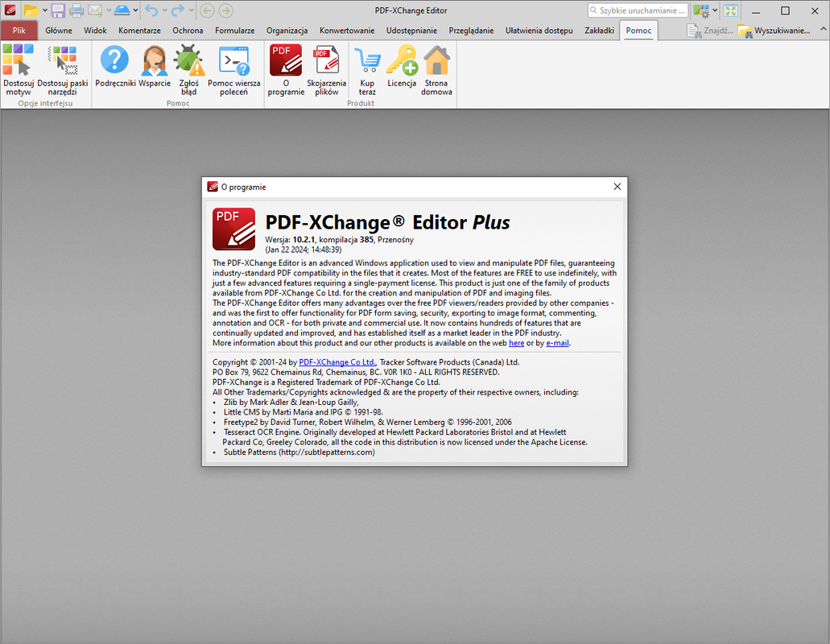This screenshot has height=644, width=830.
Task: Click O programie ribbon icon
Action: coord(286,70)
